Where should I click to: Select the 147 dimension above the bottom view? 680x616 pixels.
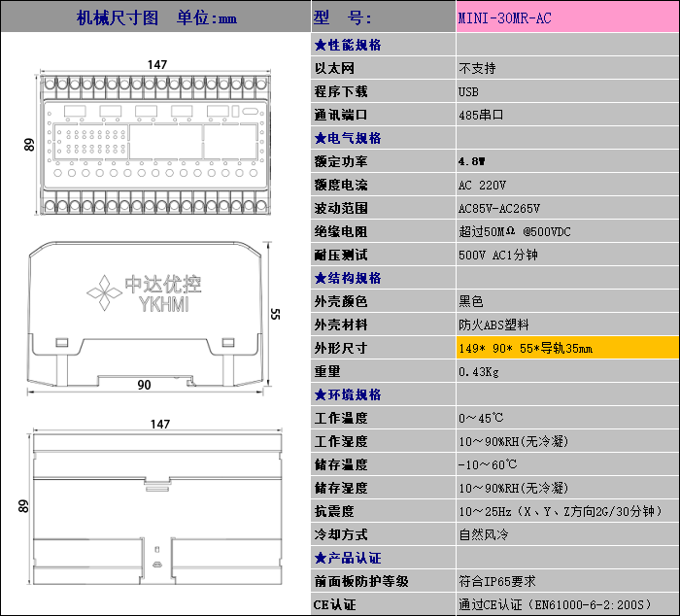pos(160,424)
